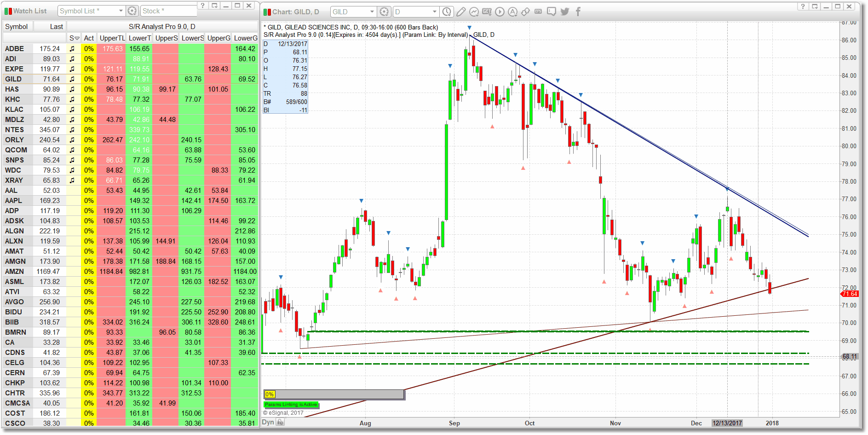Screen dimensions: 868x435
Task: Share chart via Twitter icon
Action: [565, 12]
